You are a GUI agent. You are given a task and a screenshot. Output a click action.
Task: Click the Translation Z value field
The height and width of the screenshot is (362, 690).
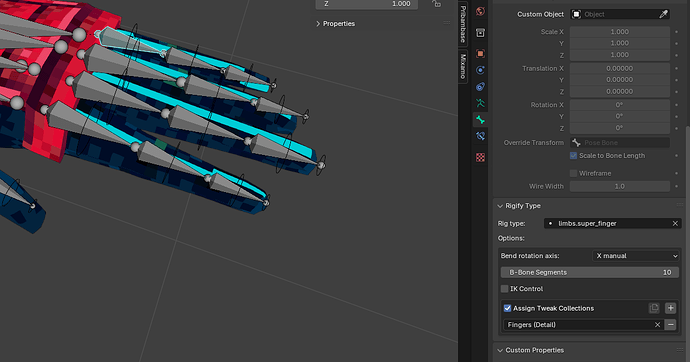(x=620, y=91)
